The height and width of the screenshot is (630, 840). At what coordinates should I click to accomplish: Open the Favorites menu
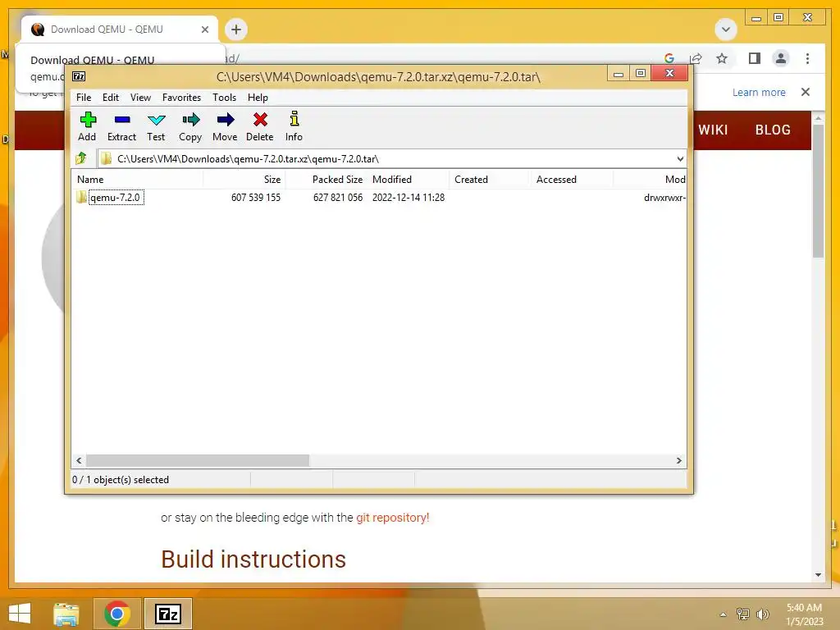181,97
